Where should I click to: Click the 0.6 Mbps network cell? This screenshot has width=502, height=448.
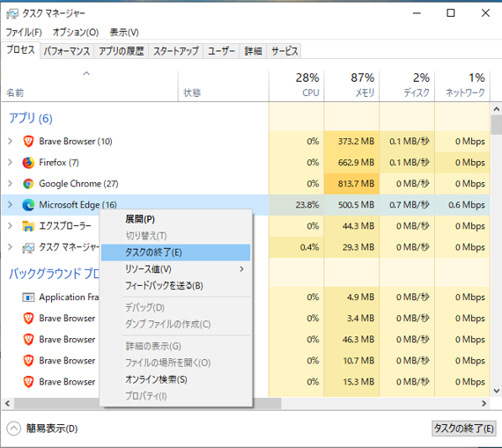(462, 205)
